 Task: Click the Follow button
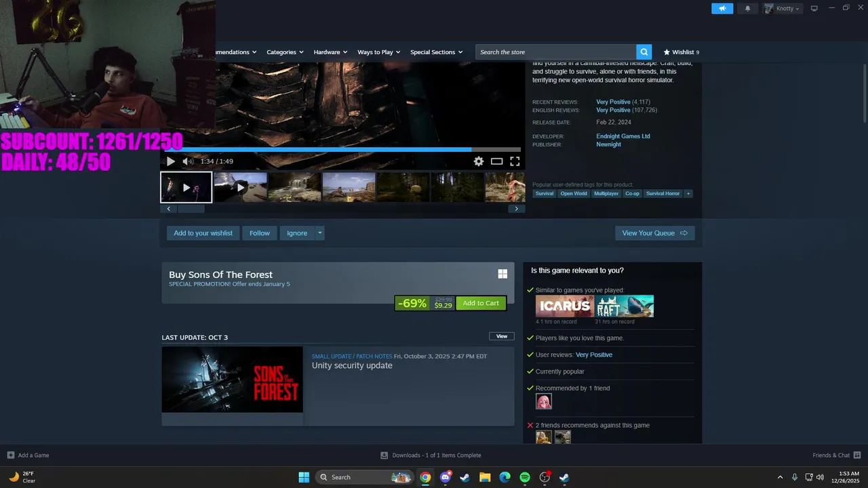[260, 233]
